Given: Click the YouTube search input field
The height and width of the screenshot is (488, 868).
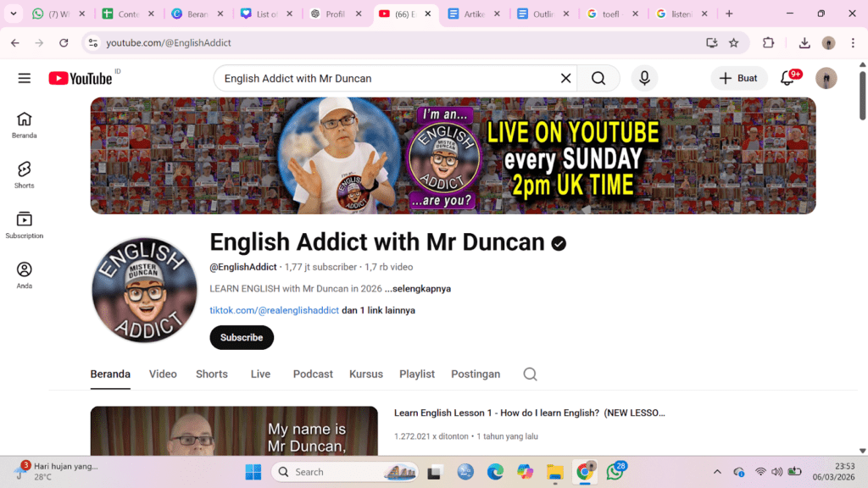Looking at the screenshot, I should click(x=386, y=78).
